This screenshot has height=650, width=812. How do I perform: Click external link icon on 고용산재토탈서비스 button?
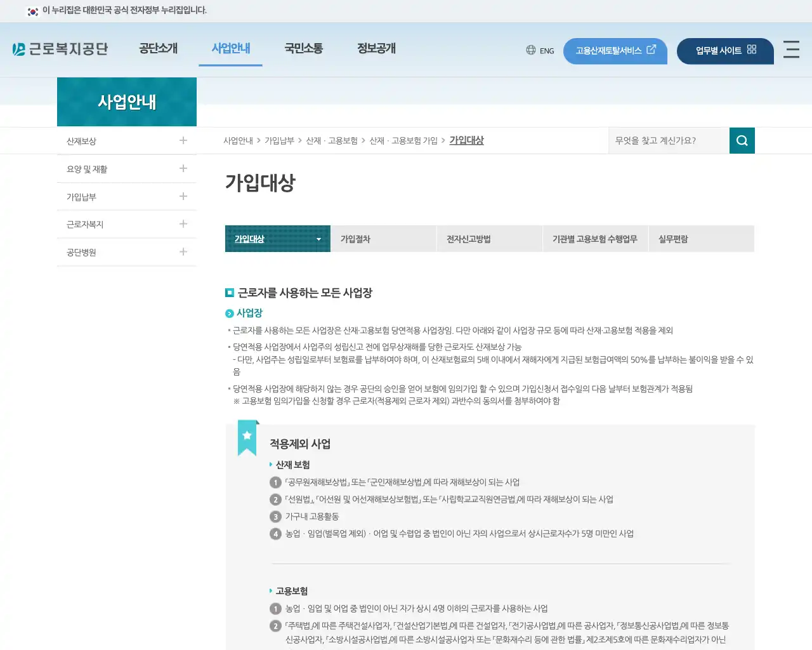tap(652, 50)
